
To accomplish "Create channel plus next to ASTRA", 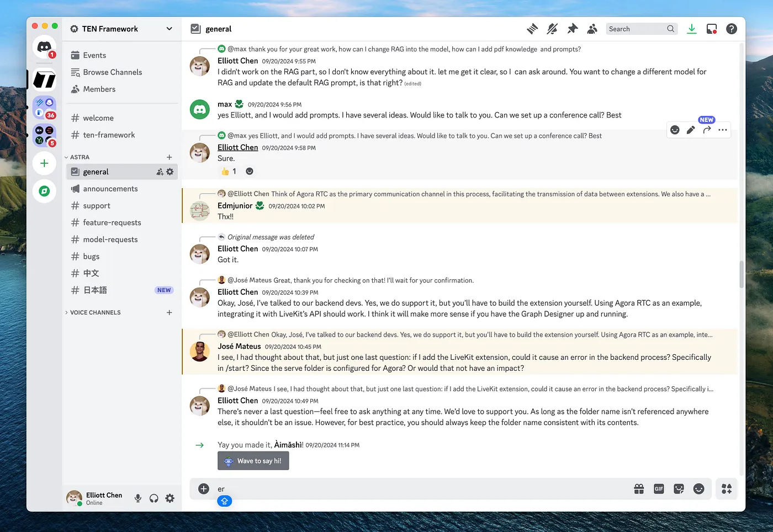I will pyautogui.click(x=170, y=157).
